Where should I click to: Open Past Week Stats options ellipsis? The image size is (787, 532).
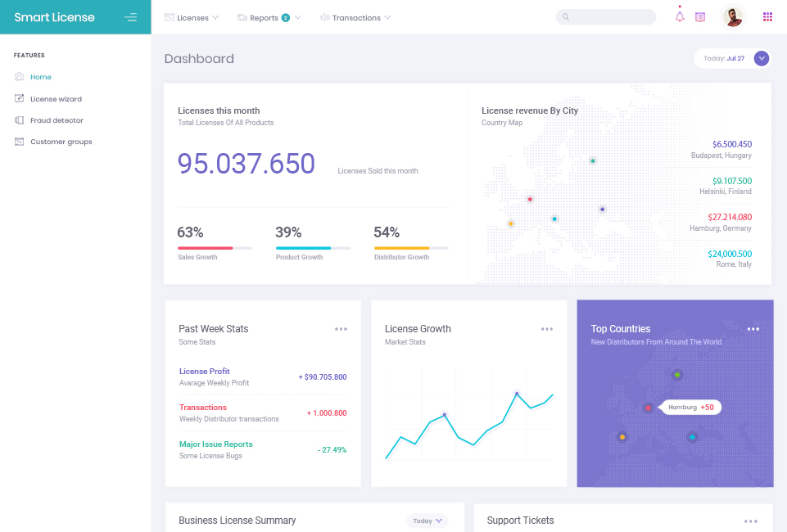click(x=341, y=329)
